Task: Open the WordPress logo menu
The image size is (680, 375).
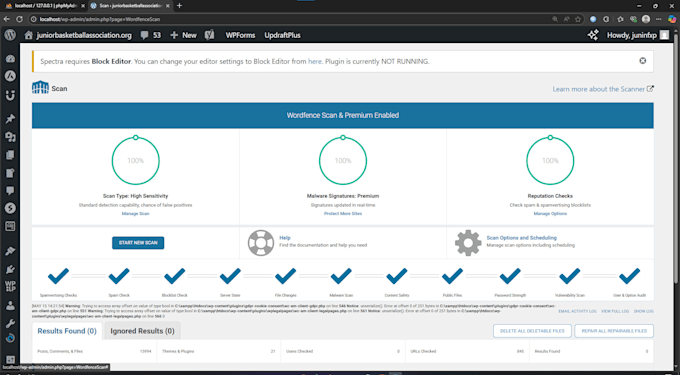Action: (10, 35)
